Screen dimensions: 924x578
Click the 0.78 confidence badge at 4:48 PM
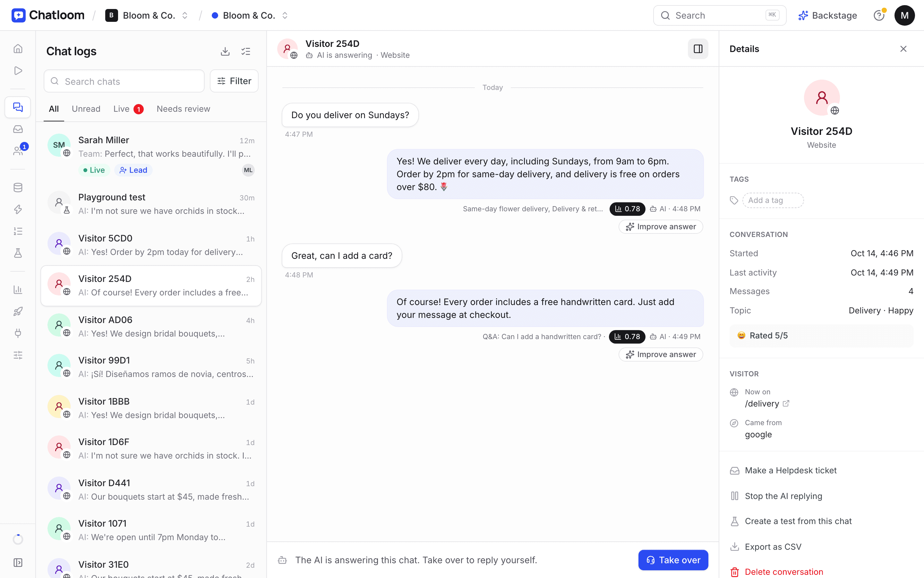click(627, 209)
